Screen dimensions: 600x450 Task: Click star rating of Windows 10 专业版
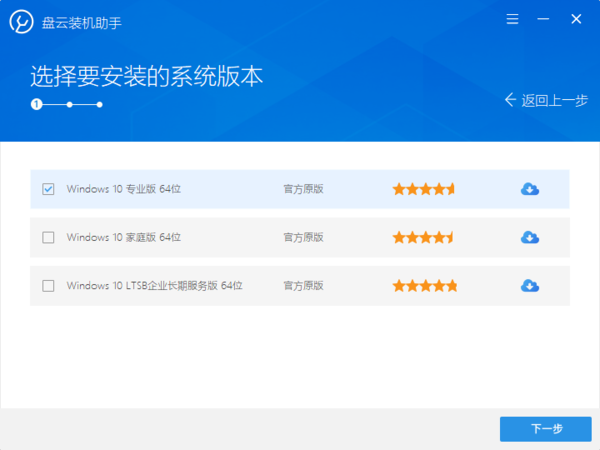(x=424, y=189)
